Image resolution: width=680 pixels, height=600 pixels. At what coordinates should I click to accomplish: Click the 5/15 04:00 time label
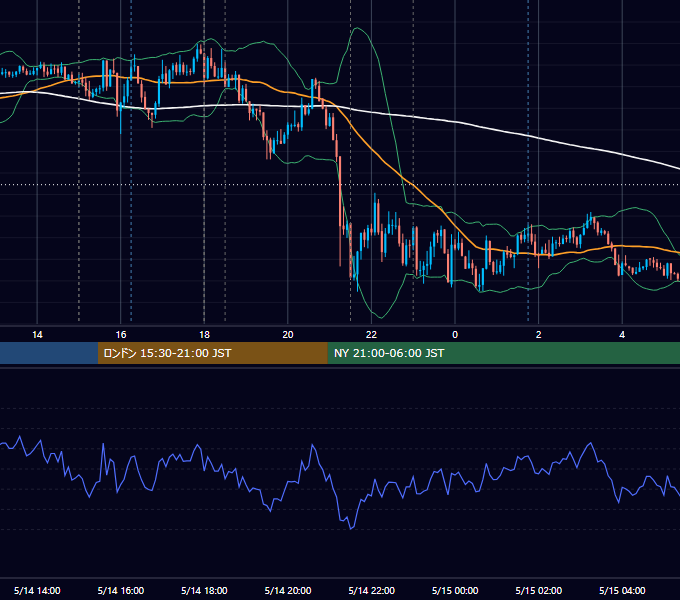(x=622, y=590)
